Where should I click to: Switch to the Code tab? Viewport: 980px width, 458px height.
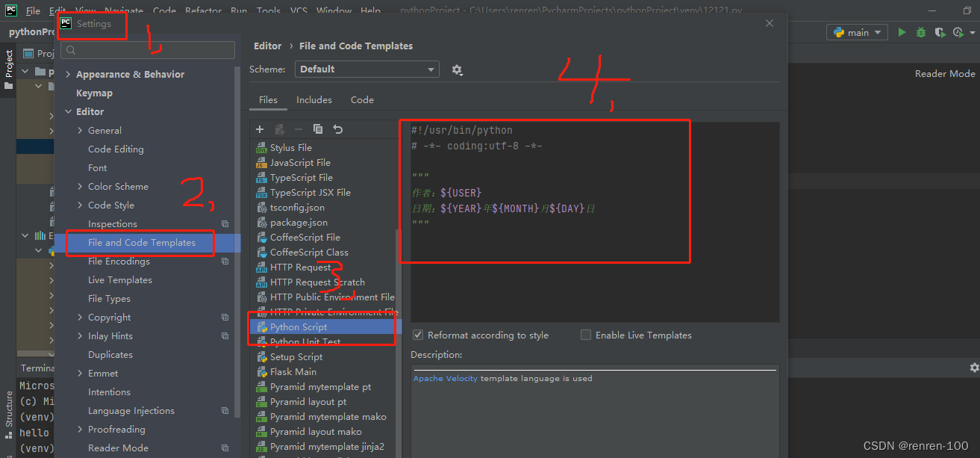362,100
